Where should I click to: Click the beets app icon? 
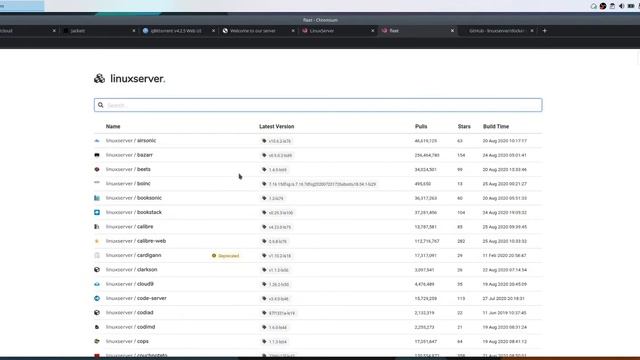(x=97, y=169)
